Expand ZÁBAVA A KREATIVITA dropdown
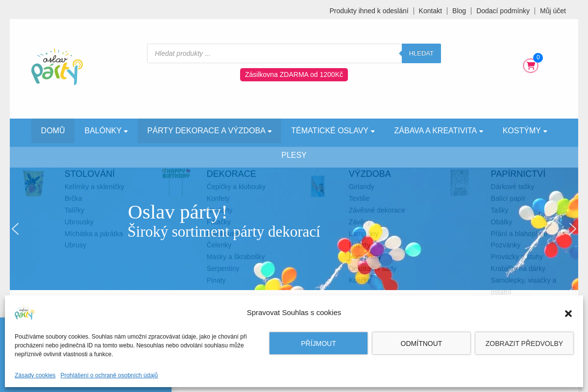This screenshot has width=588, height=392. [439, 131]
